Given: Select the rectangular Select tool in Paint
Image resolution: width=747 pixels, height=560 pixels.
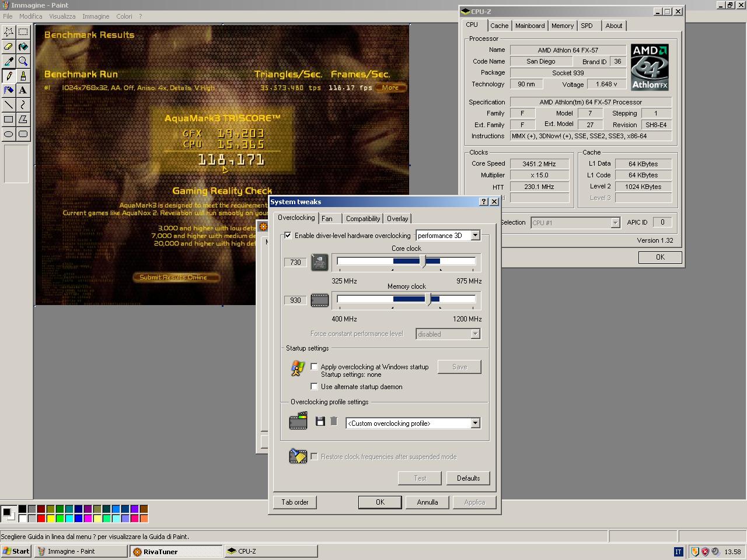Looking at the screenshot, I should click(23, 32).
